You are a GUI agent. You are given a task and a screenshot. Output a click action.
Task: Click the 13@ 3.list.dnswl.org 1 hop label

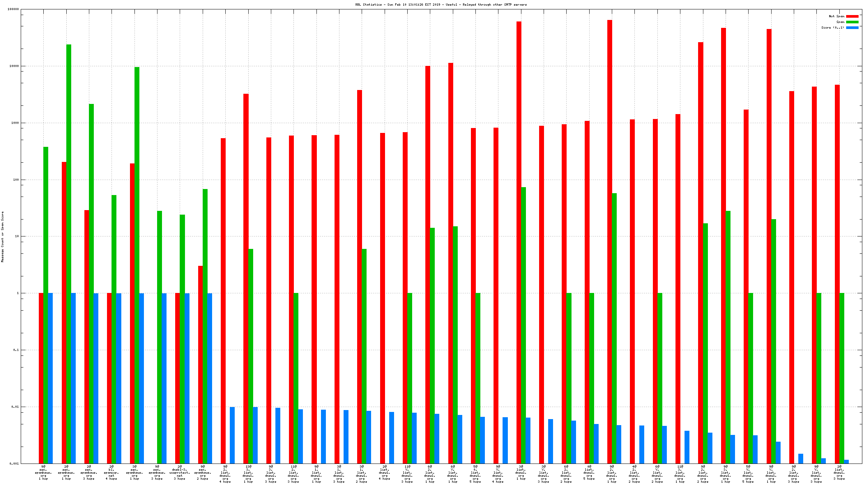tap(248, 474)
